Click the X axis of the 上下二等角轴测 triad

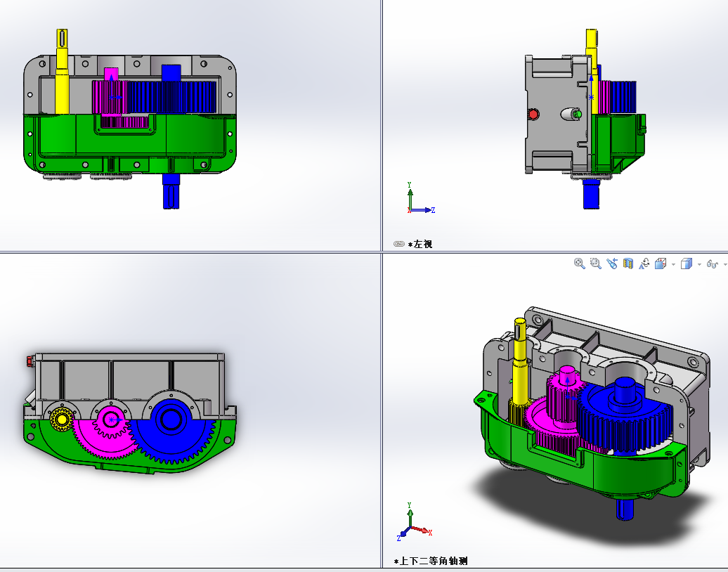point(422,531)
